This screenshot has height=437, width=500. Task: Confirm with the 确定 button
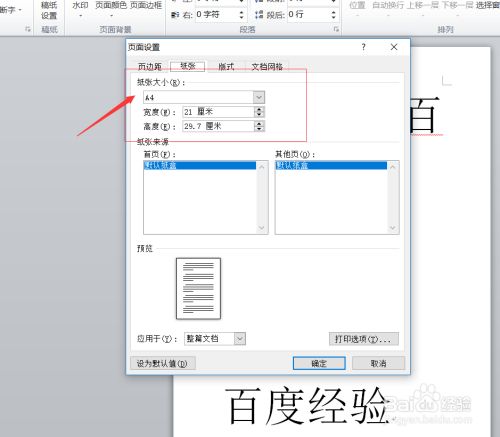[x=319, y=363]
